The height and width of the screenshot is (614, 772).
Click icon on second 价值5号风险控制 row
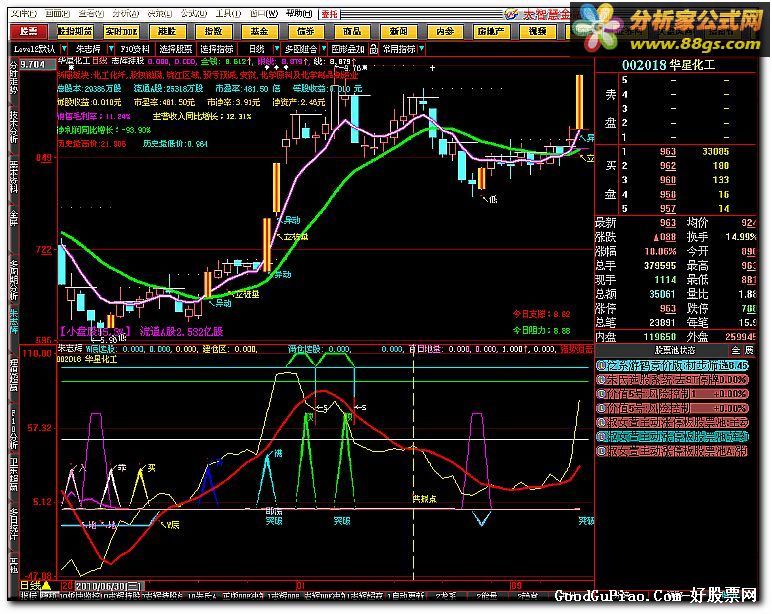(x=601, y=408)
